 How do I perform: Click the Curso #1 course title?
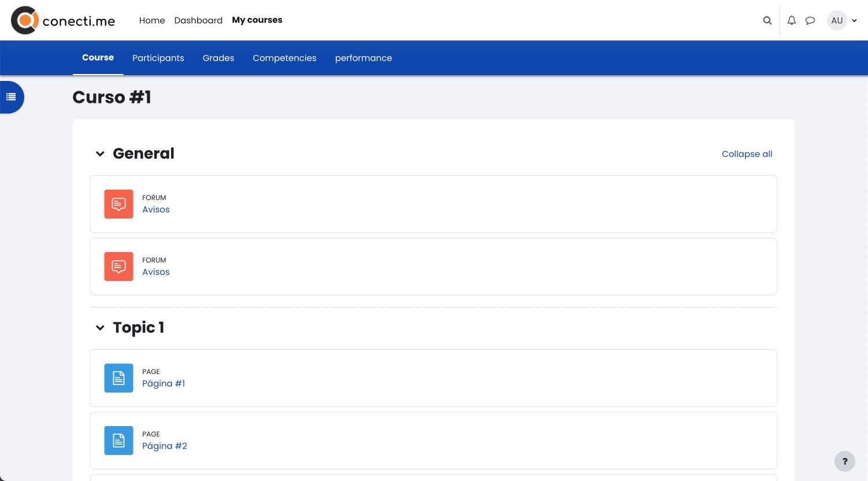tap(112, 97)
